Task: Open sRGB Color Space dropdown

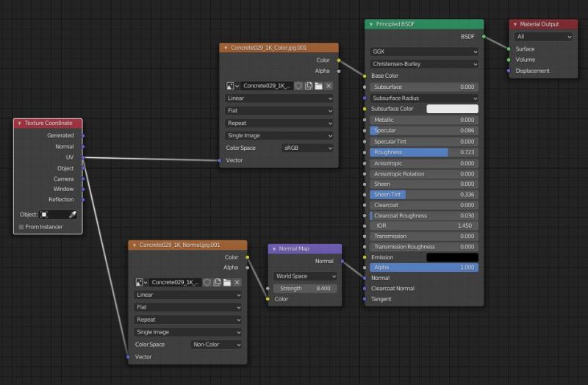Action: click(307, 148)
